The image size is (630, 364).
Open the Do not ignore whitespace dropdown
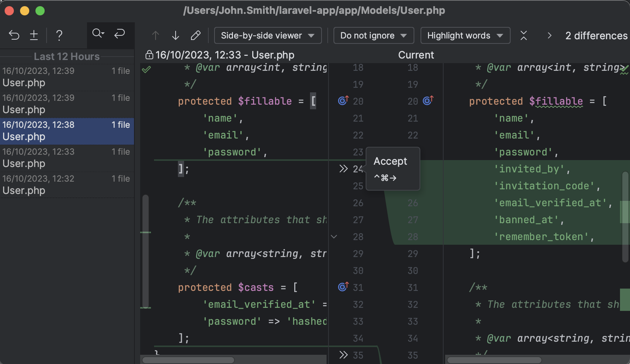373,35
